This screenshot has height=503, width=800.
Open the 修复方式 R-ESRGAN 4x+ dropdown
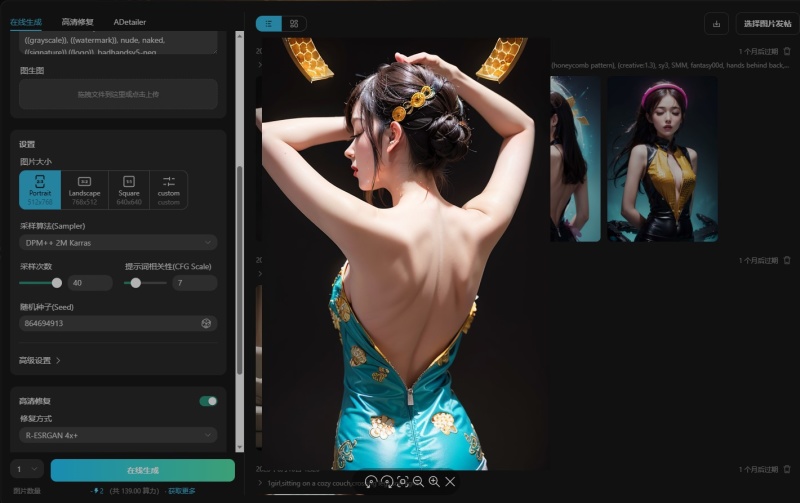118,435
